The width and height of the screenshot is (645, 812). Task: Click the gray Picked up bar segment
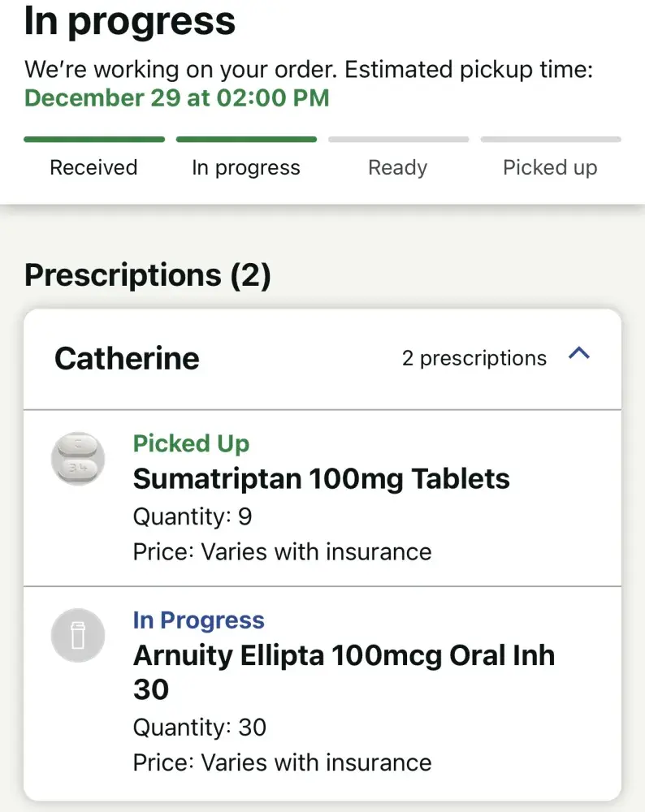click(x=551, y=140)
